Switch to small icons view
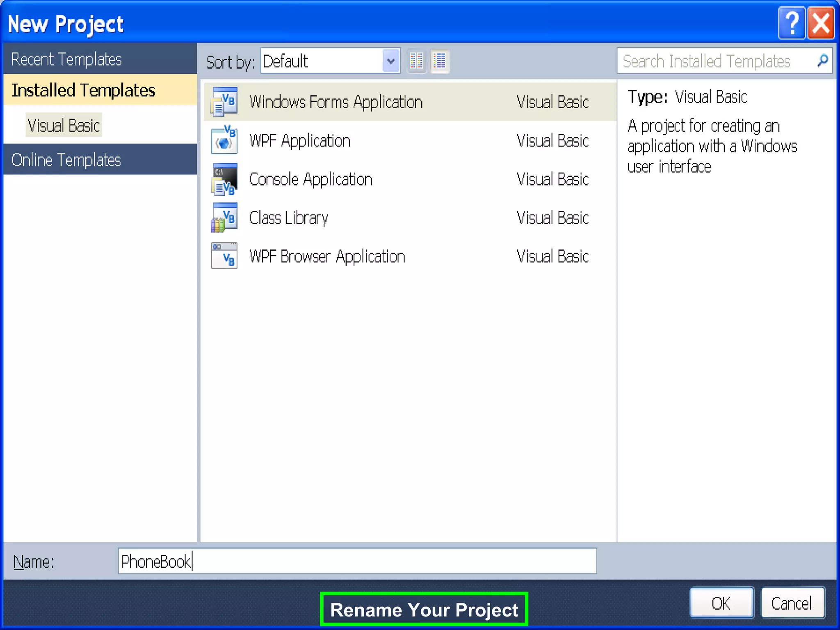This screenshot has height=630, width=840. click(x=416, y=62)
